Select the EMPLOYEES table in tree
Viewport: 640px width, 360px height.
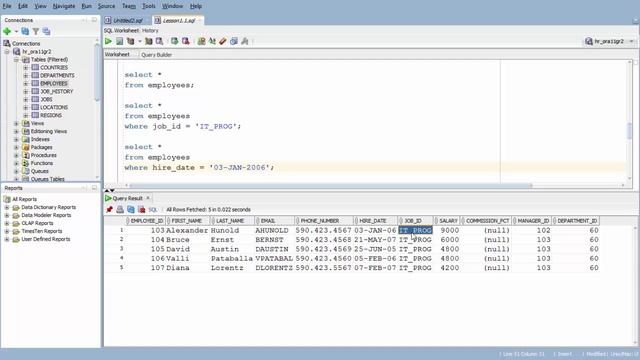pos(53,83)
